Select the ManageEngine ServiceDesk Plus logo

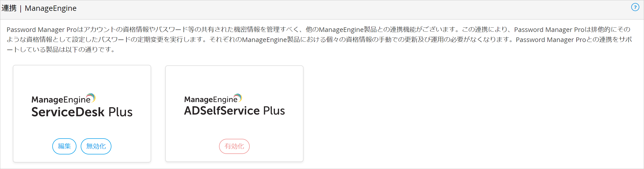(x=82, y=106)
